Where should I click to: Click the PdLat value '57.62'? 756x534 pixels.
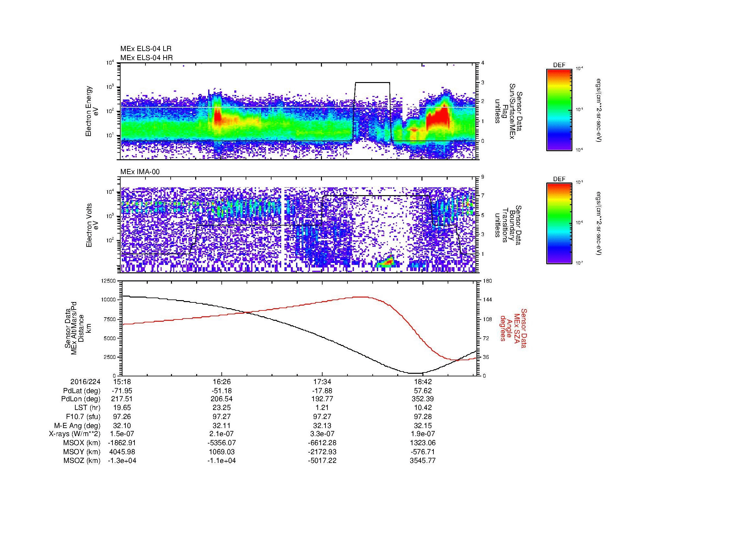(x=423, y=391)
